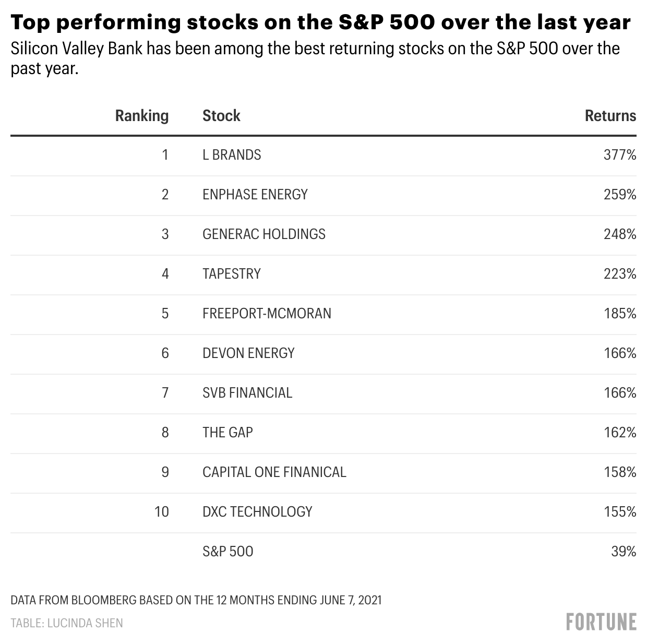Select CAPITAL ONE FINANICAL row
The width and height of the screenshot is (647, 644).
274,472
